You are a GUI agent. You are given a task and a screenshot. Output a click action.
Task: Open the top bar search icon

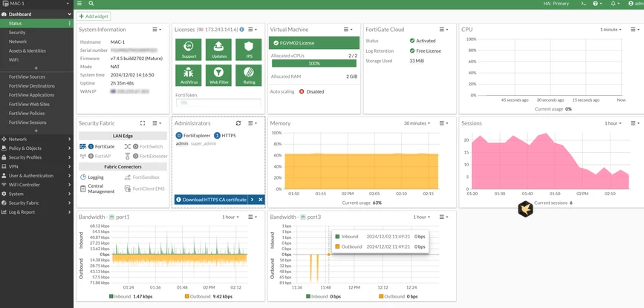[x=91, y=3]
